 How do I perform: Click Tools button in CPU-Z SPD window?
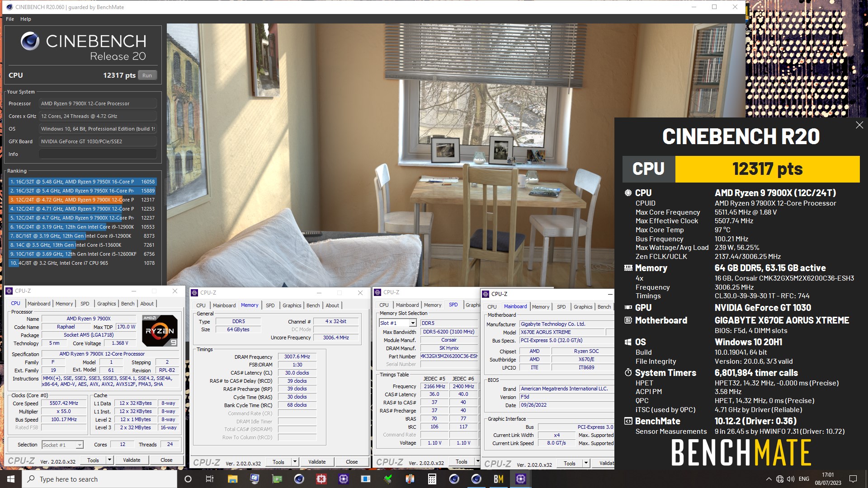(x=462, y=461)
